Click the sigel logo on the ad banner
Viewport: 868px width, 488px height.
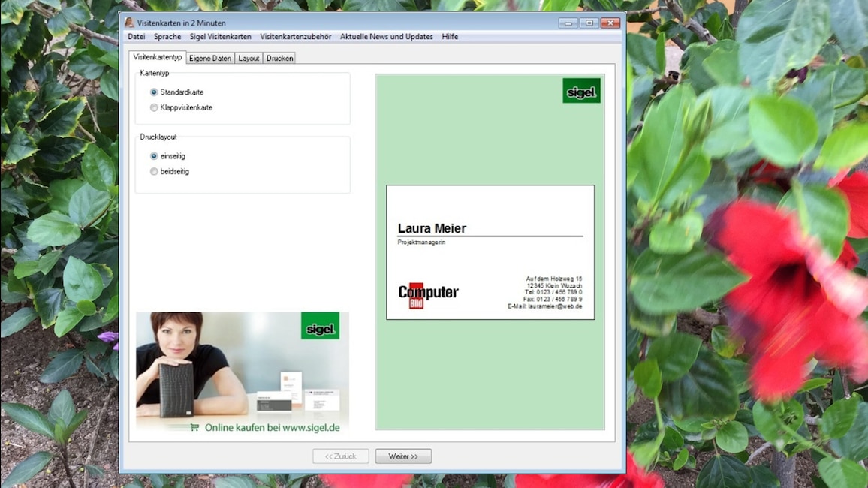click(x=320, y=326)
